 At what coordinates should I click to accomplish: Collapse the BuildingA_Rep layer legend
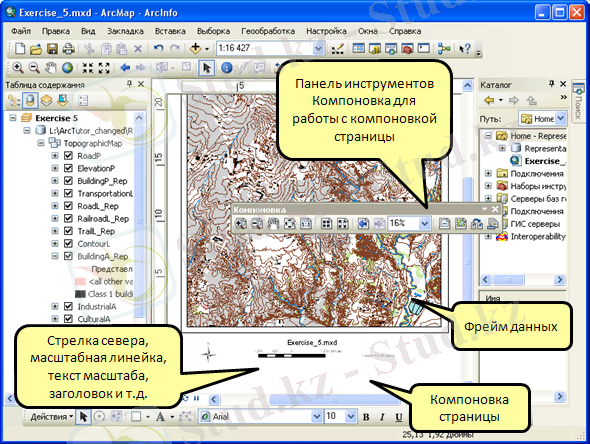pyautogui.click(x=55, y=256)
